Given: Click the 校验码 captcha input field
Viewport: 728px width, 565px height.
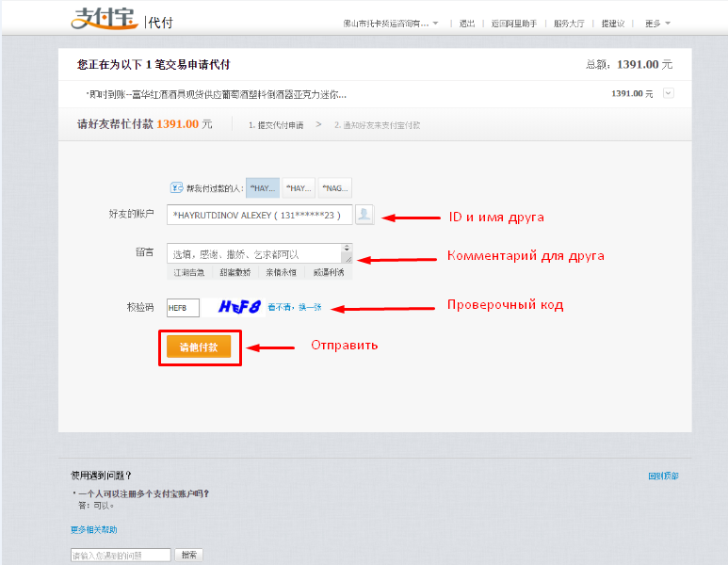Looking at the screenshot, I should (x=183, y=308).
